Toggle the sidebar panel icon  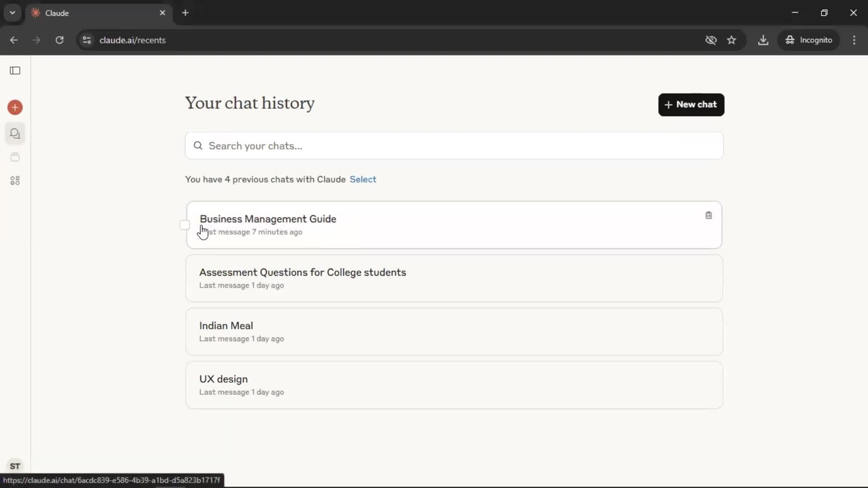pyautogui.click(x=15, y=70)
